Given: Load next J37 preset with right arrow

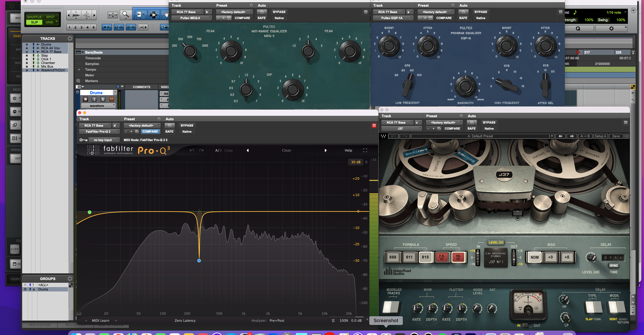Looking at the screenshot, I should (x=572, y=136).
